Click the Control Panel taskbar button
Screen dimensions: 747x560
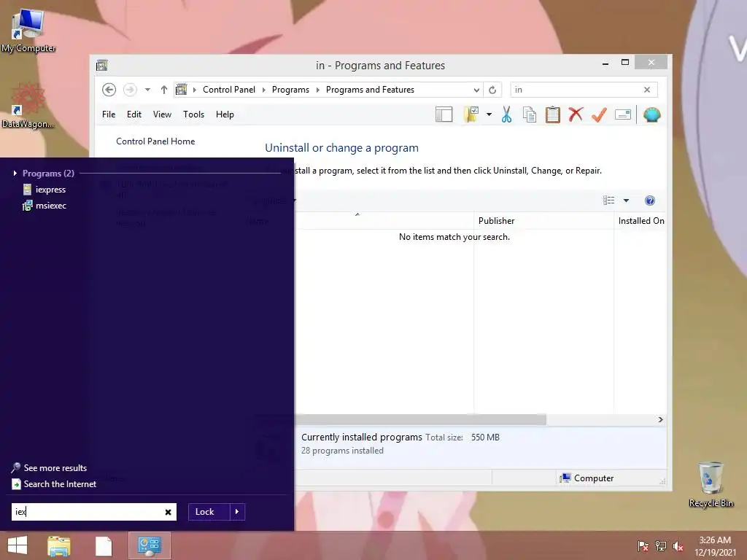coord(149,545)
